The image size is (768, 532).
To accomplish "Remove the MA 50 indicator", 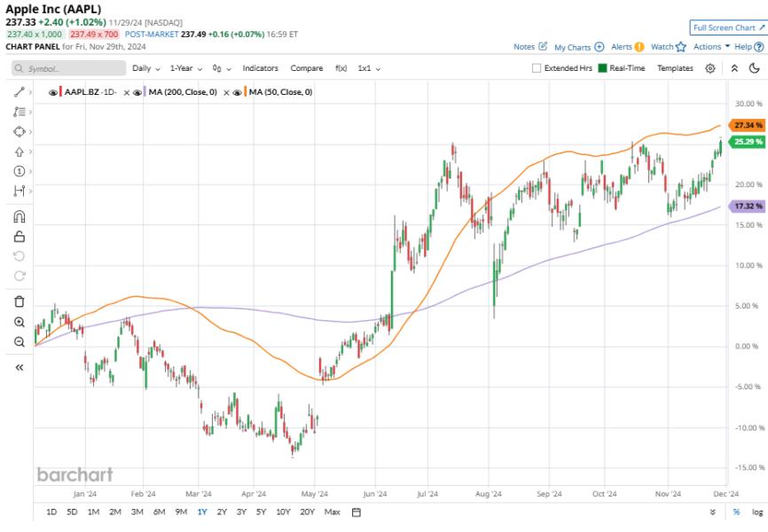I will [x=226, y=92].
